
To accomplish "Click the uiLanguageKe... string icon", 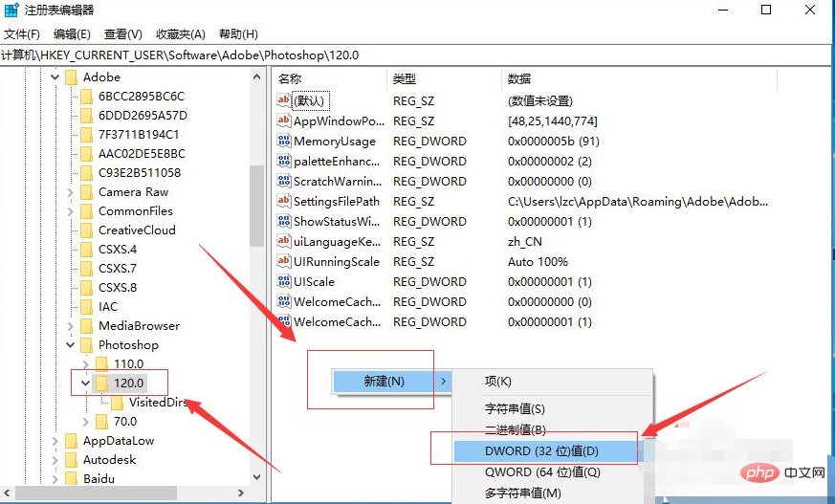I will (x=284, y=241).
